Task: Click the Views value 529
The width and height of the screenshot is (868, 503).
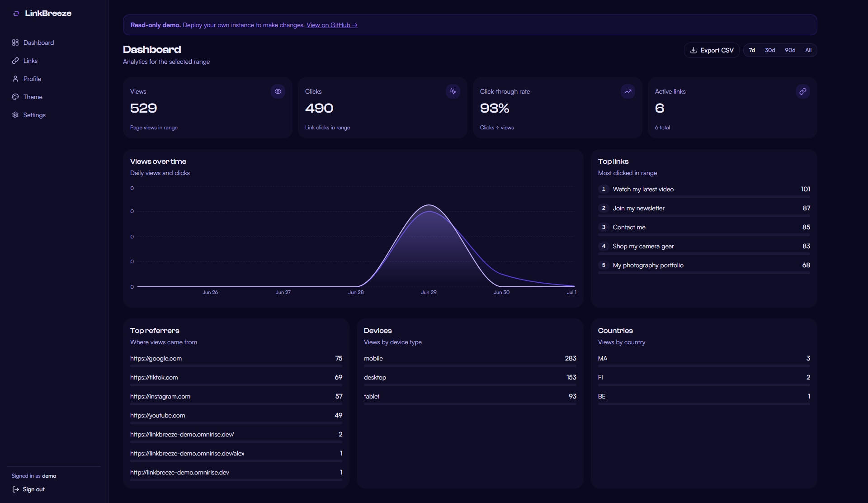Action: point(143,108)
